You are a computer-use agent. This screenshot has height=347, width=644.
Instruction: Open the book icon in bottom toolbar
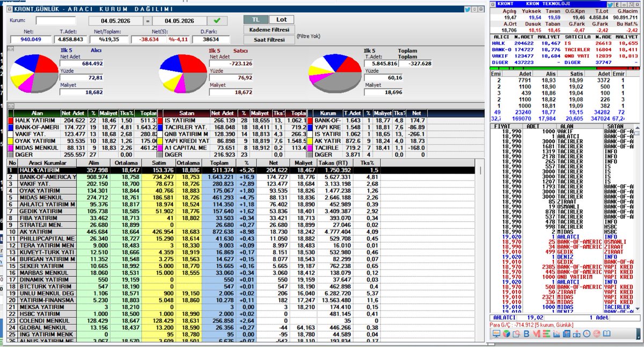coord(606,334)
